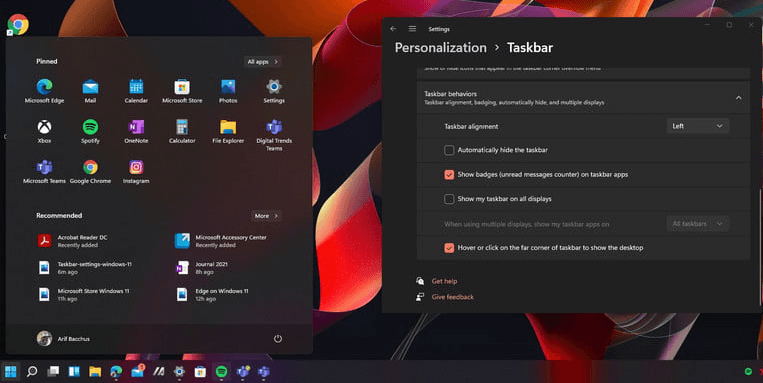Open the Mail taskbar icon with badge

[138, 371]
